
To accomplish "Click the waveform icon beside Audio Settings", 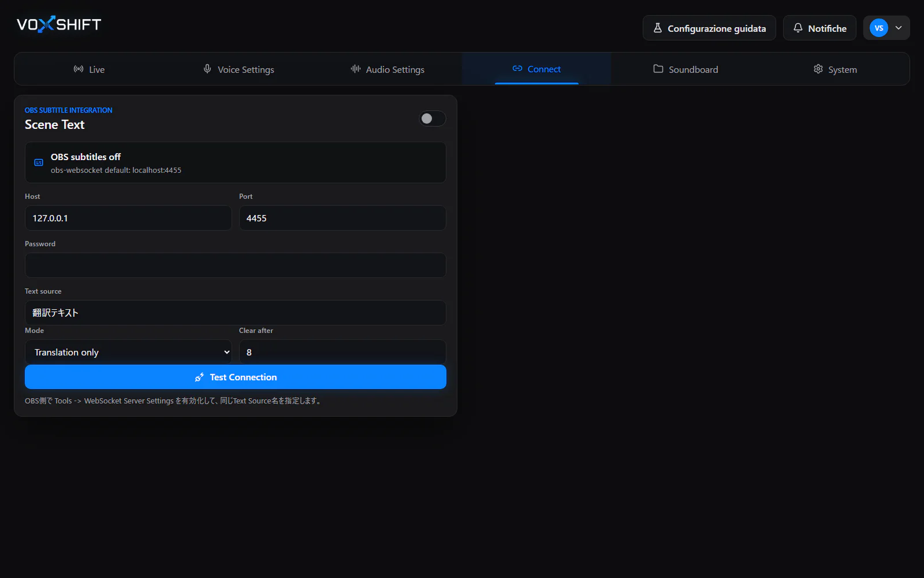I will [x=356, y=69].
